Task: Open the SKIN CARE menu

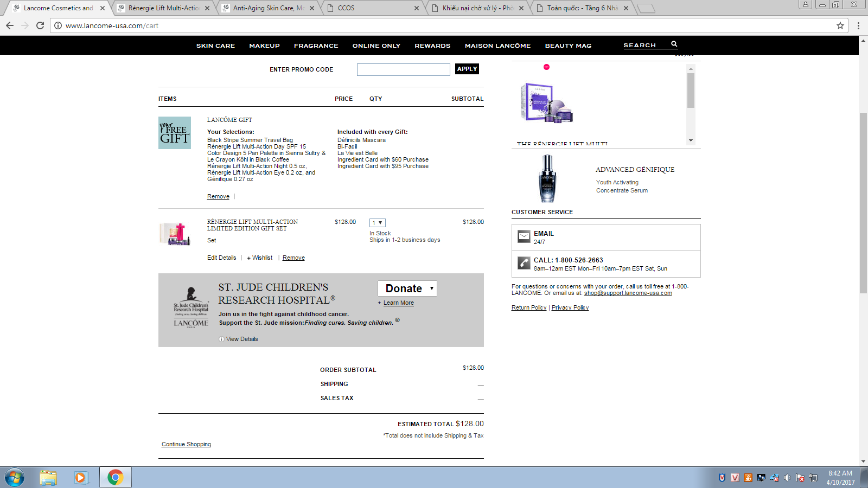Action: pos(215,46)
